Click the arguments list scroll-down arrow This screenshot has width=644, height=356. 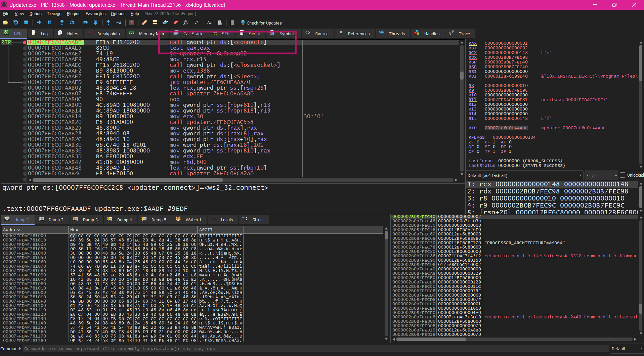click(x=641, y=211)
